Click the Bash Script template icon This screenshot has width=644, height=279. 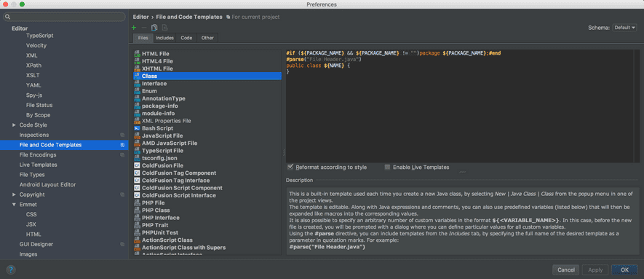point(138,128)
